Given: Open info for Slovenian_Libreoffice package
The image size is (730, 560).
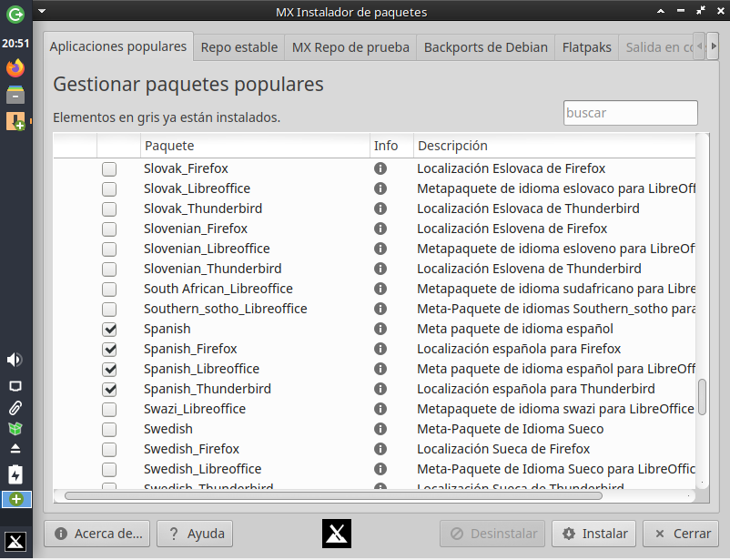Looking at the screenshot, I should pyautogui.click(x=380, y=249).
